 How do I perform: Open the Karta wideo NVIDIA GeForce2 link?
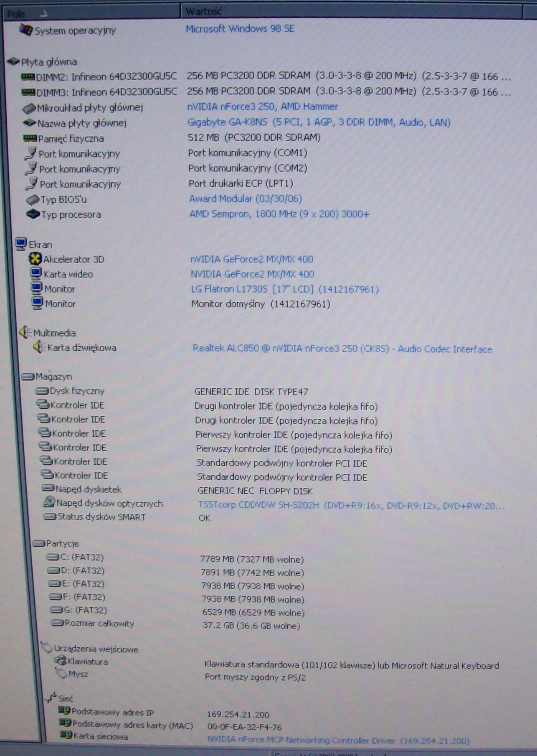point(252,274)
